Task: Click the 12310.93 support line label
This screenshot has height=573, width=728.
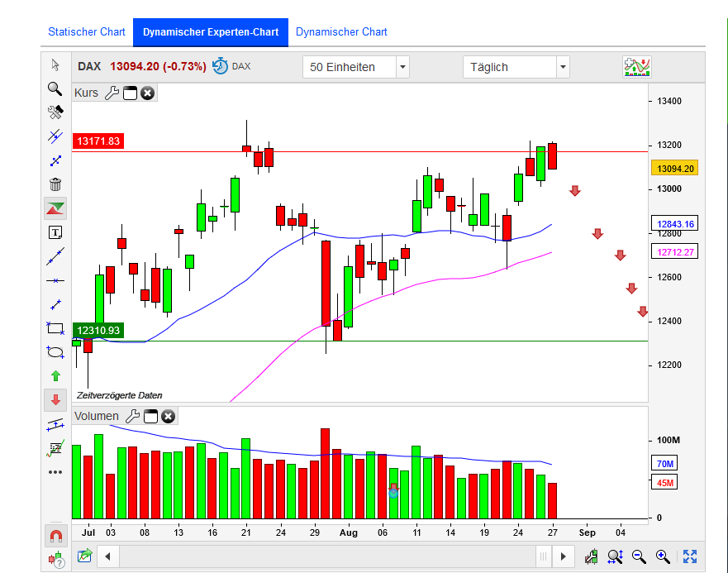Action: (98, 331)
